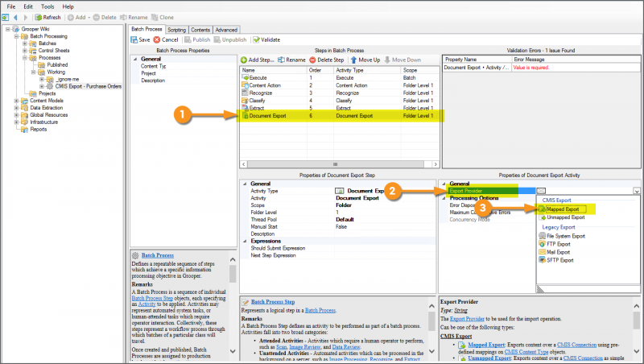
Task: Select the Recognize step row
Action: (x=339, y=93)
